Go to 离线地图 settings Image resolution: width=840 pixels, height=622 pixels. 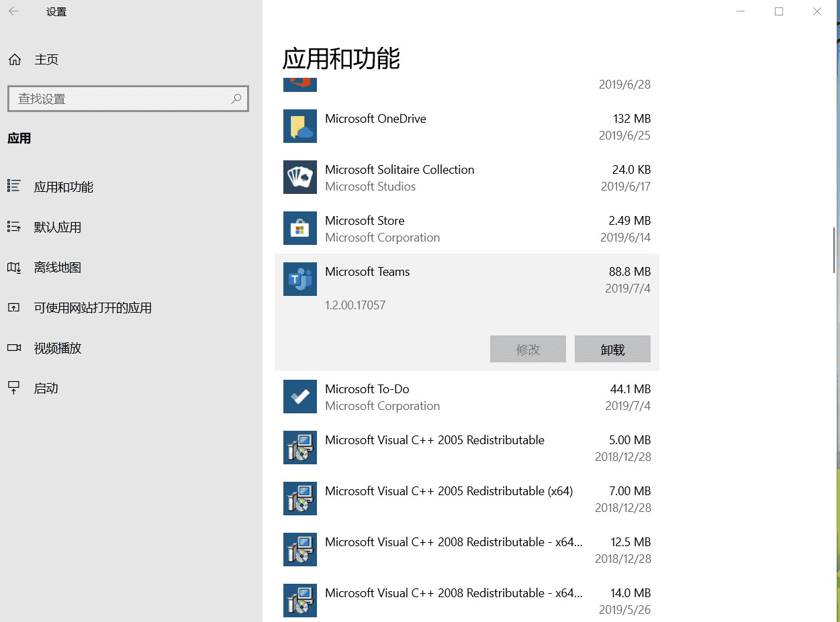point(57,268)
